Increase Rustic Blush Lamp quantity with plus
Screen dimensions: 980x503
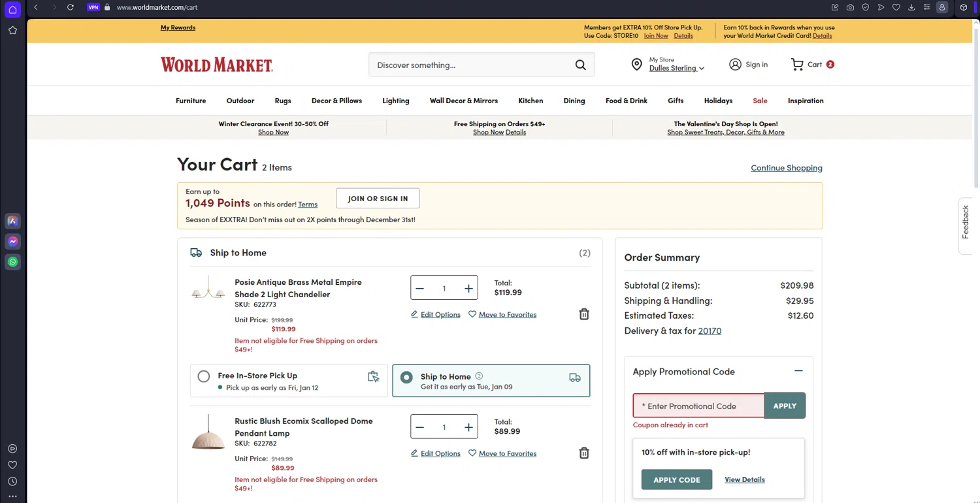pyautogui.click(x=468, y=427)
